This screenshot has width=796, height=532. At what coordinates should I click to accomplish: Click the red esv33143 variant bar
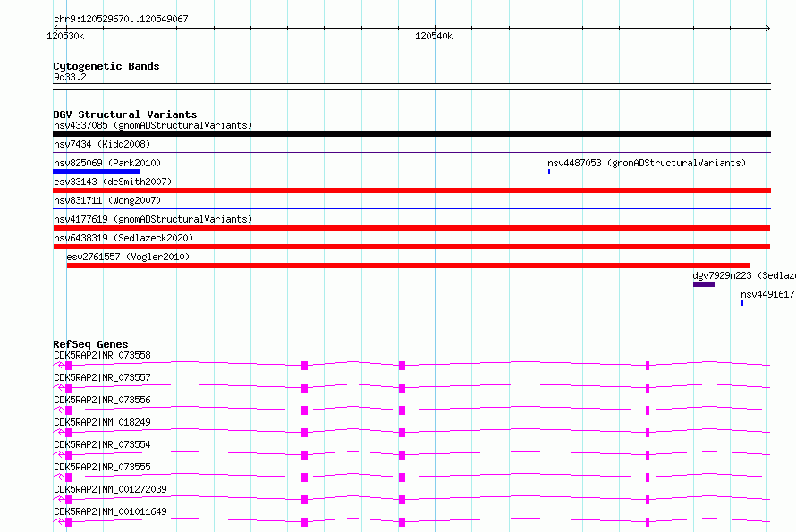pyautogui.click(x=411, y=190)
